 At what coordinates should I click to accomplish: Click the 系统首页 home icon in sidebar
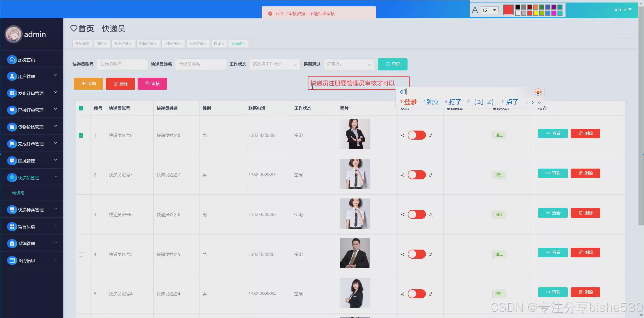[12, 60]
